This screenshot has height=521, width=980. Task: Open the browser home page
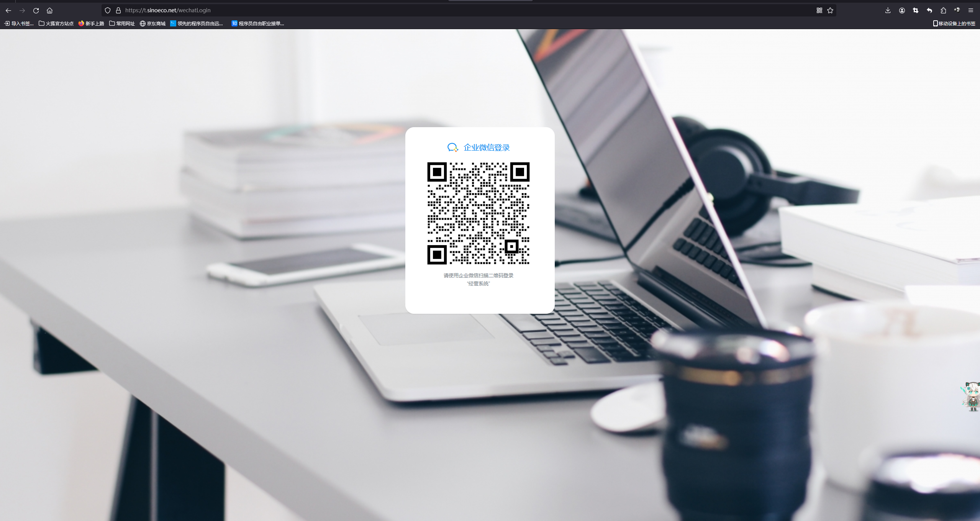pos(49,11)
